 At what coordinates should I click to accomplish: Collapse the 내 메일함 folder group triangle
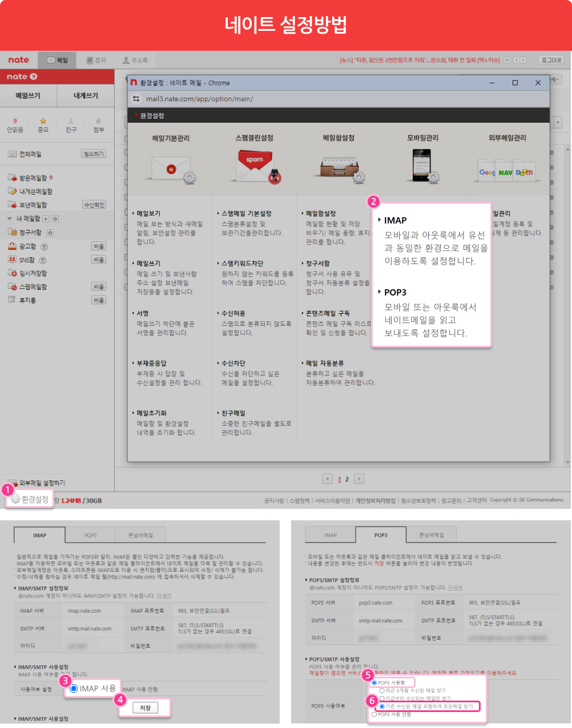(x=10, y=219)
